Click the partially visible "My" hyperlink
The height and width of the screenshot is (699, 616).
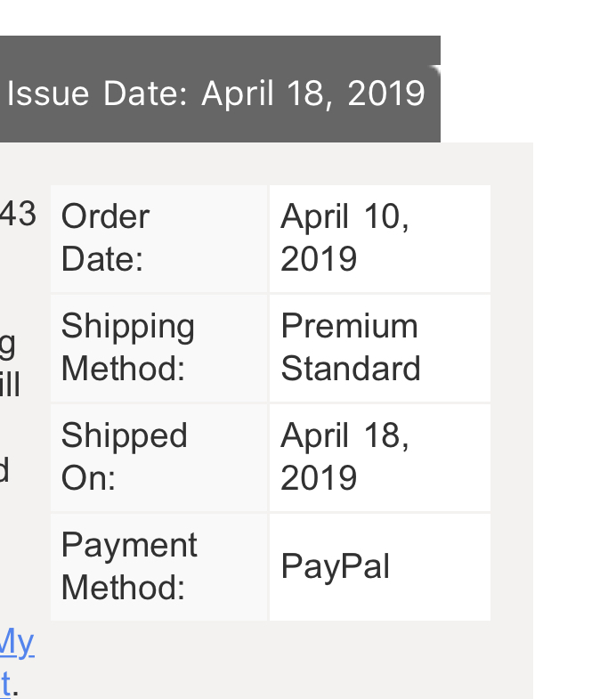pos(17,644)
